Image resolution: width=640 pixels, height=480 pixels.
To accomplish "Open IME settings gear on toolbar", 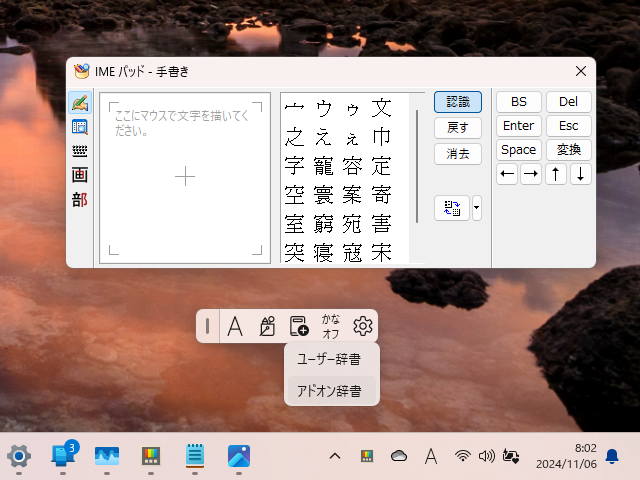I will pyautogui.click(x=362, y=326).
